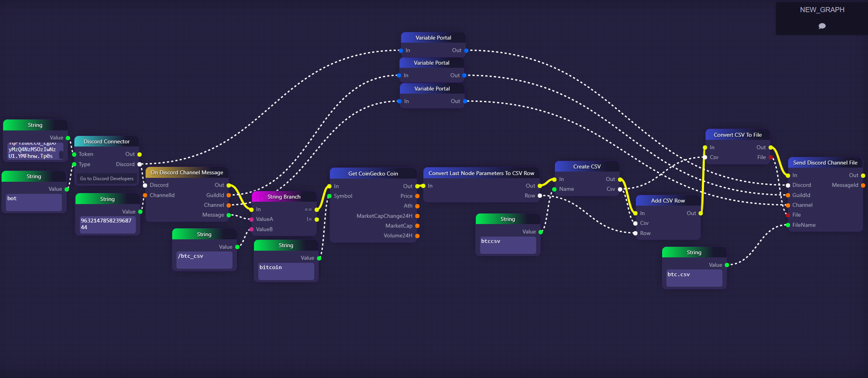Select the Get CoinGecko Coin node header
This screenshot has width=868, height=378.
(x=373, y=174)
